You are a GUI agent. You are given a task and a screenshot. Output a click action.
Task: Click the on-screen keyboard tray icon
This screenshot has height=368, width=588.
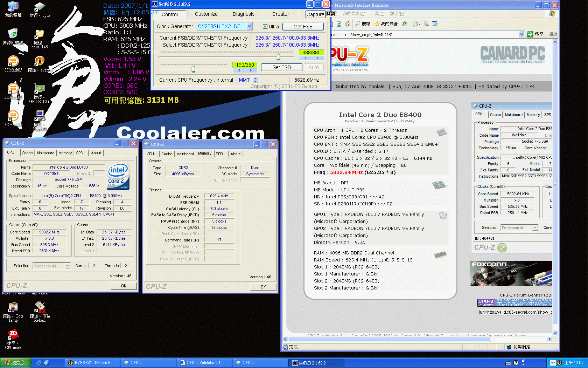[508, 363]
